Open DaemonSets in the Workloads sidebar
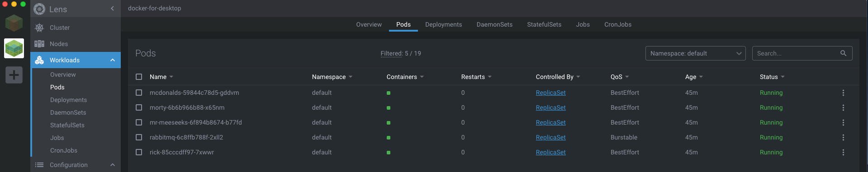Screen dimensions: 868x172 click(68, 112)
